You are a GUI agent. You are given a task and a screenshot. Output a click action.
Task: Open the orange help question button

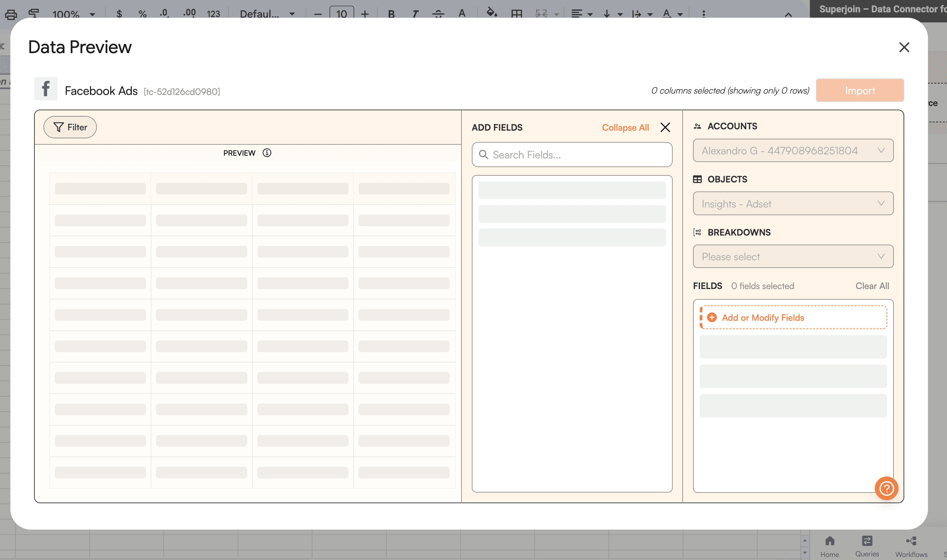pos(886,488)
